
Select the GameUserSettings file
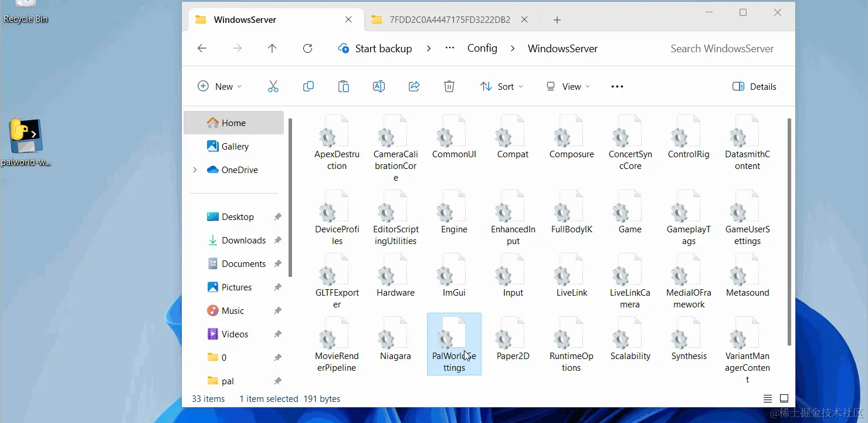(x=748, y=218)
